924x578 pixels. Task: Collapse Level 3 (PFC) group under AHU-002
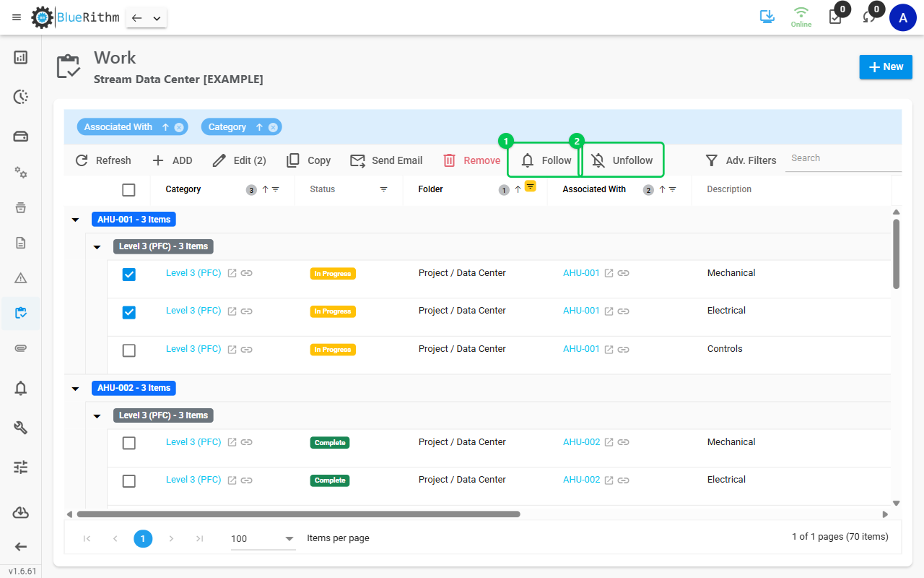click(97, 416)
